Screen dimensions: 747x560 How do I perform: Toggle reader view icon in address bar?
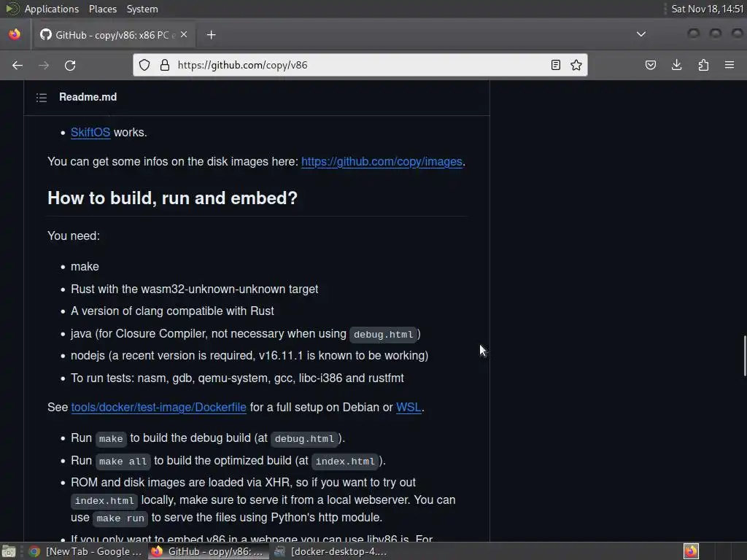coord(555,65)
